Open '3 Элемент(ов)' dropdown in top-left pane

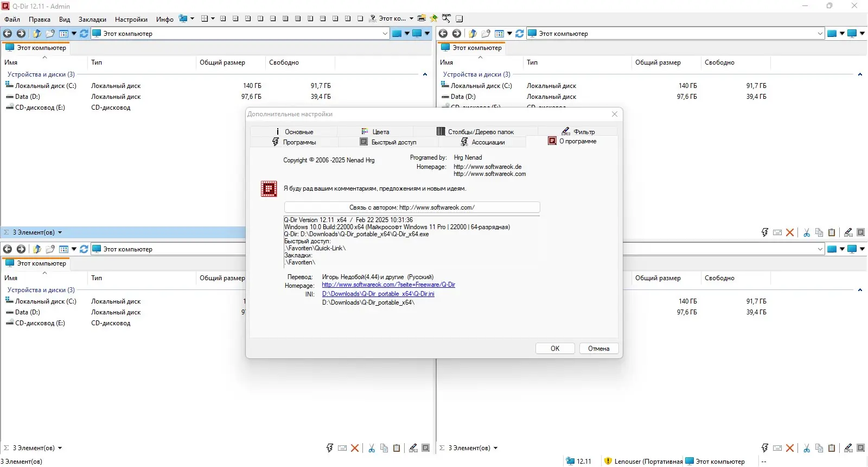point(60,232)
